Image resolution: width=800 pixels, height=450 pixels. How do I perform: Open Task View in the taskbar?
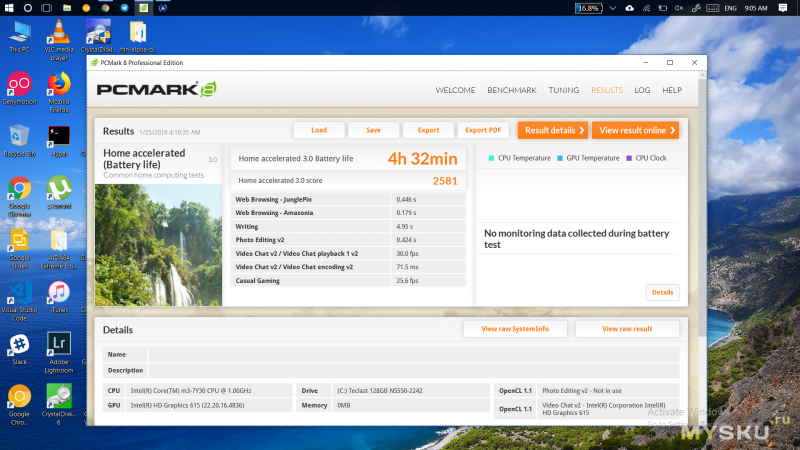[x=47, y=8]
